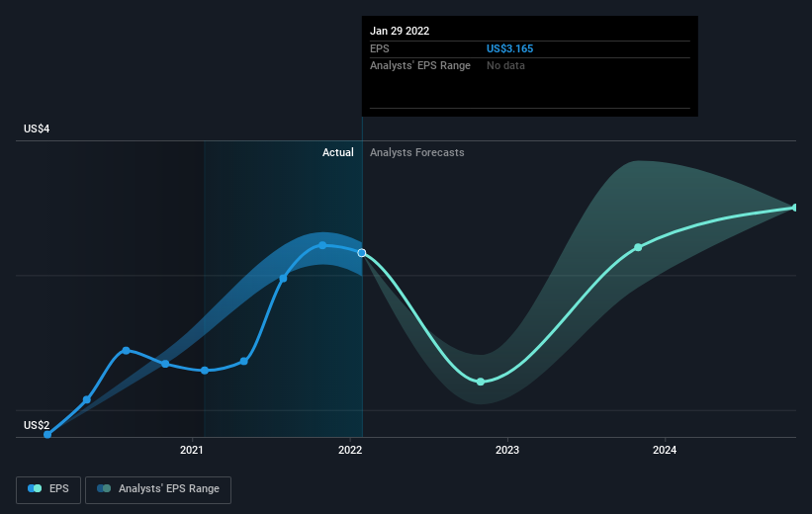Click the Analysts Forecasts label
The width and height of the screenshot is (812, 514).
[416, 152]
